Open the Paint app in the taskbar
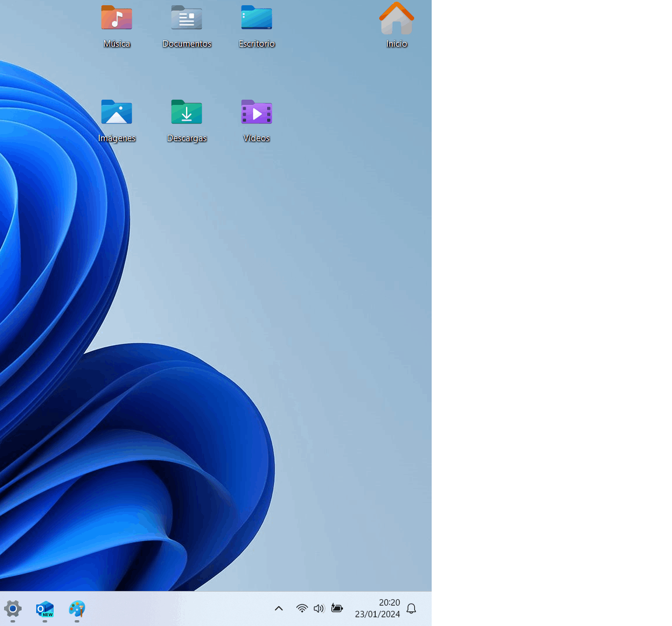The width and height of the screenshot is (672, 626). point(77,609)
